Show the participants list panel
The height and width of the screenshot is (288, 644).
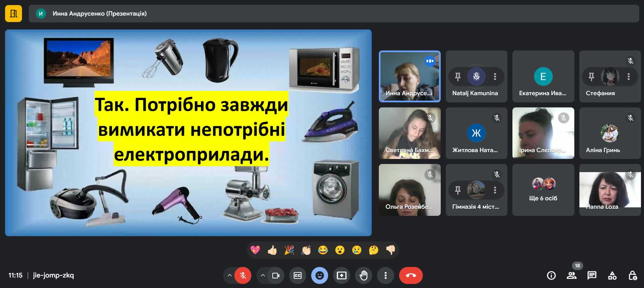[572, 275]
